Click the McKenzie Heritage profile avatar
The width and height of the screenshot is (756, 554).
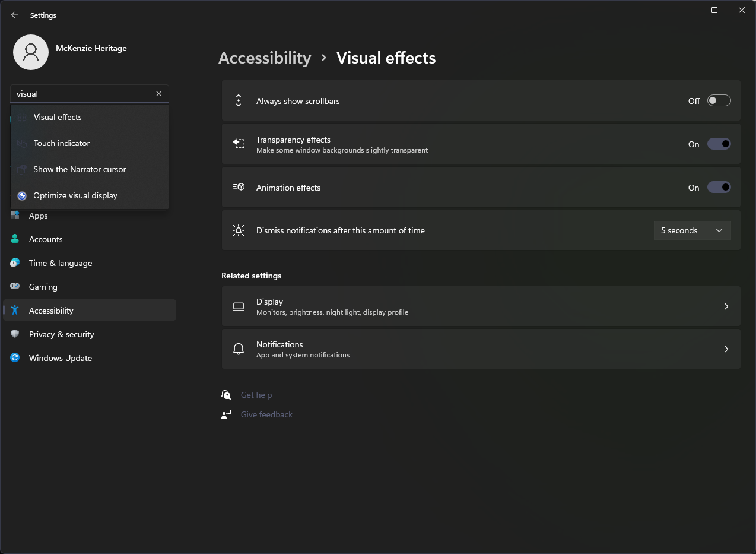(31, 52)
